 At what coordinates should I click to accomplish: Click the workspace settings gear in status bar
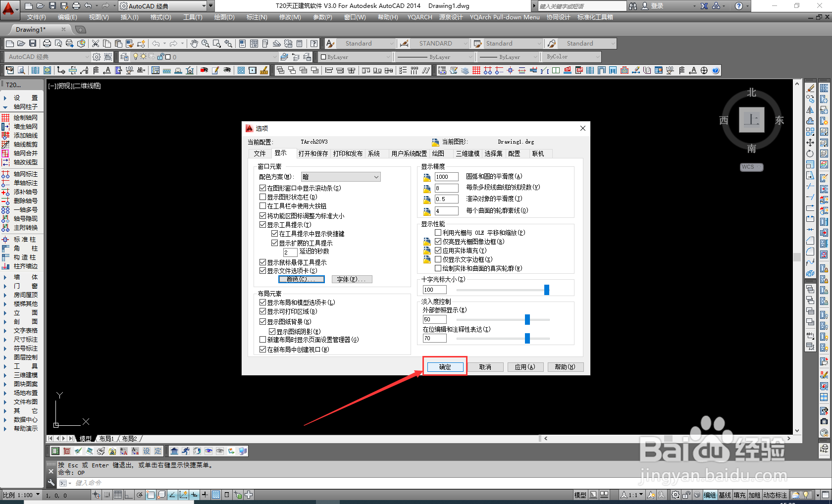click(676, 495)
